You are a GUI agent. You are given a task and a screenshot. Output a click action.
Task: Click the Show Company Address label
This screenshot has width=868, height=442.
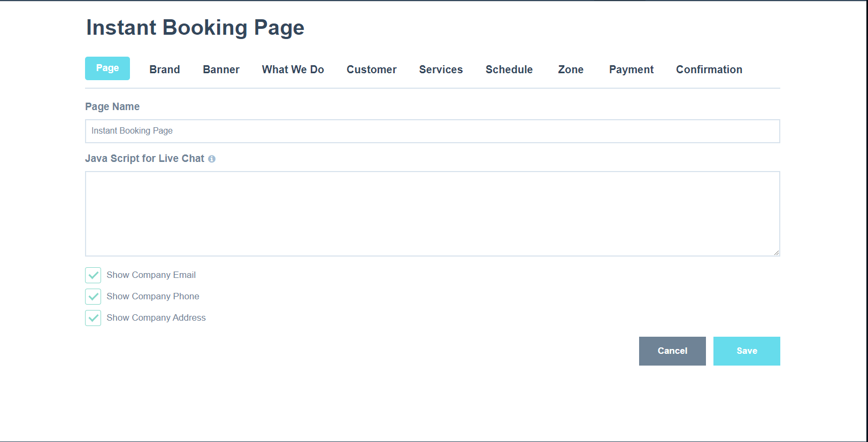click(x=156, y=317)
